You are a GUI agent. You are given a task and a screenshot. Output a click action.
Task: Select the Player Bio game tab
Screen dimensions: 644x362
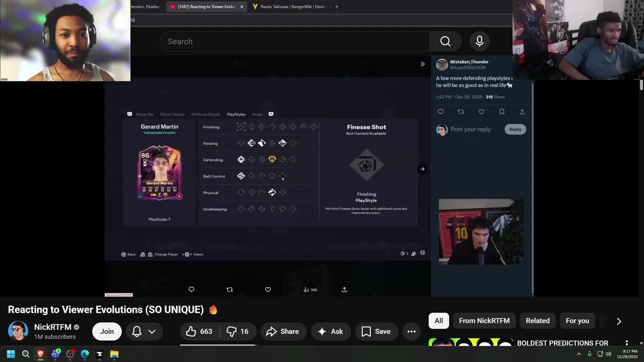pyautogui.click(x=145, y=114)
